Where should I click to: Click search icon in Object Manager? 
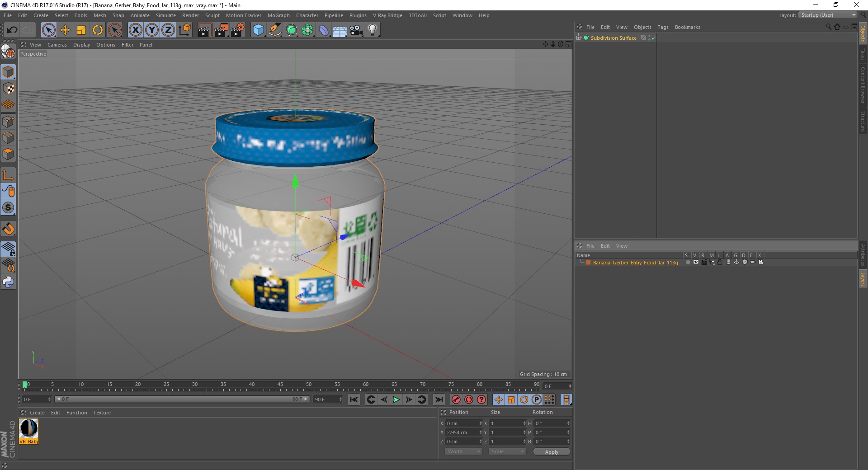pos(828,27)
